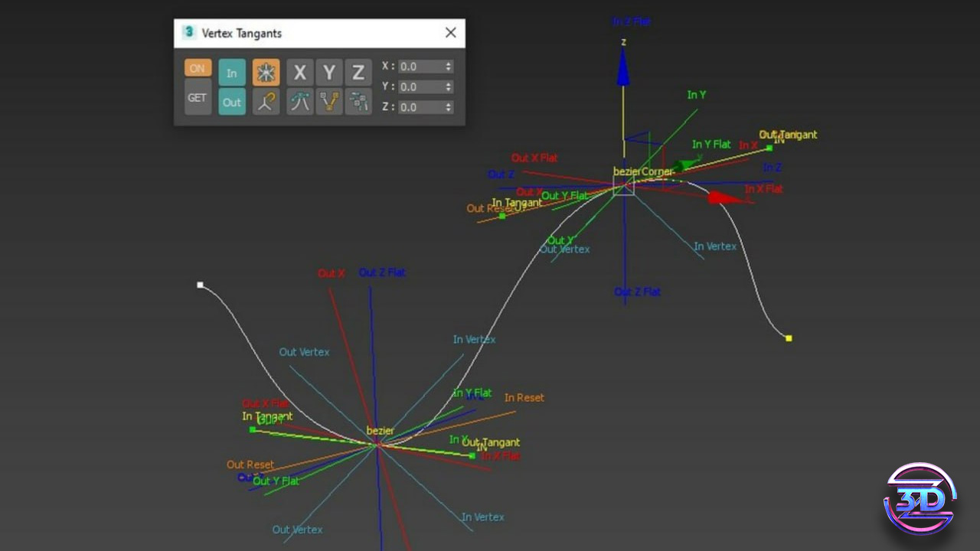Select the Y axis button

click(x=329, y=73)
